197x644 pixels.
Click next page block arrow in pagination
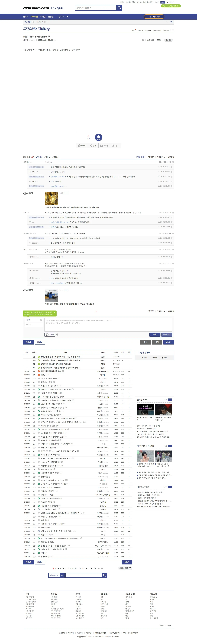click(x=99, y=568)
